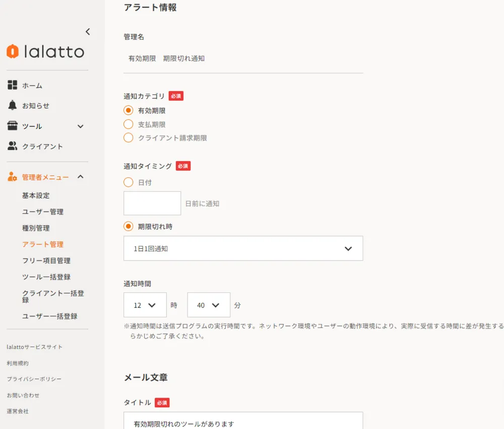Click the people icon for クライアント

click(12, 146)
